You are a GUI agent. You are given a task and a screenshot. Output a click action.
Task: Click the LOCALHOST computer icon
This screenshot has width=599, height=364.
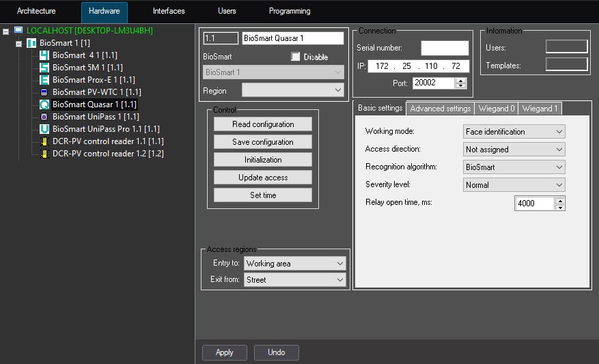click(18, 30)
